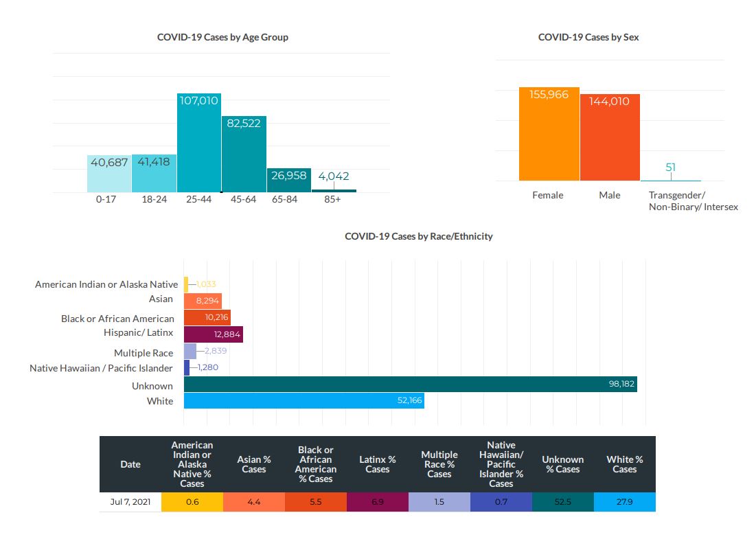The width and height of the screenshot is (756, 537).
Task: Click the White race bar showing 52,166
Action: click(303, 400)
